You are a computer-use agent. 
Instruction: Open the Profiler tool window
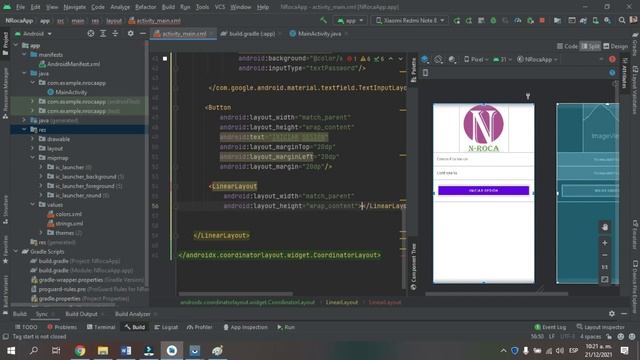pos(200,327)
